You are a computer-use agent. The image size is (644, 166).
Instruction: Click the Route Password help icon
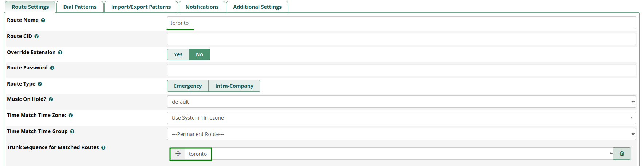click(x=52, y=68)
